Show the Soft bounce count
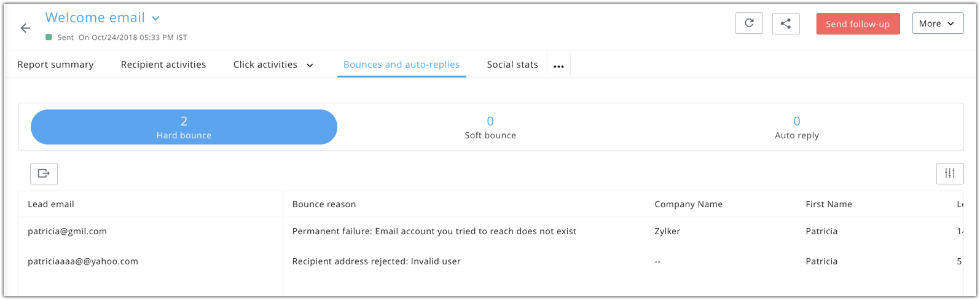Screen dimensions: 980x300 [x=490, y=127]
